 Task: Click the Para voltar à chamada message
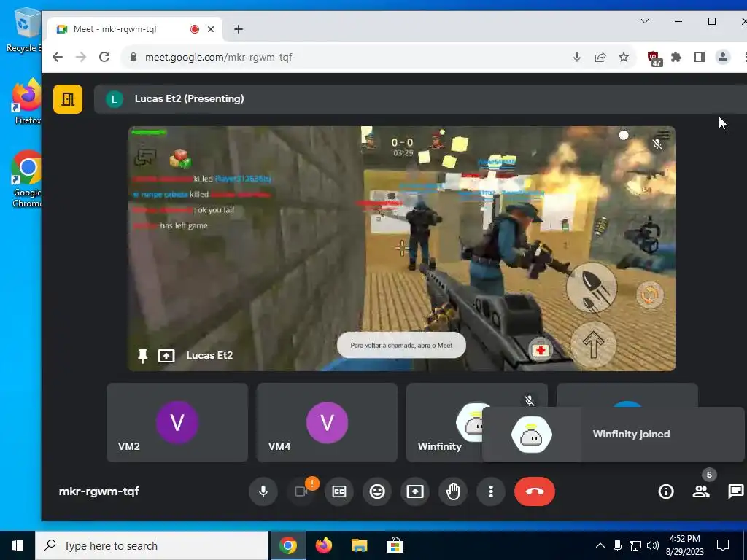pos(401,345)
